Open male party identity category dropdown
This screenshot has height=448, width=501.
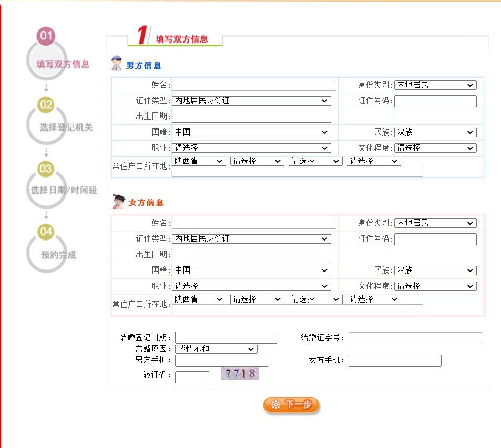point(435,85)
